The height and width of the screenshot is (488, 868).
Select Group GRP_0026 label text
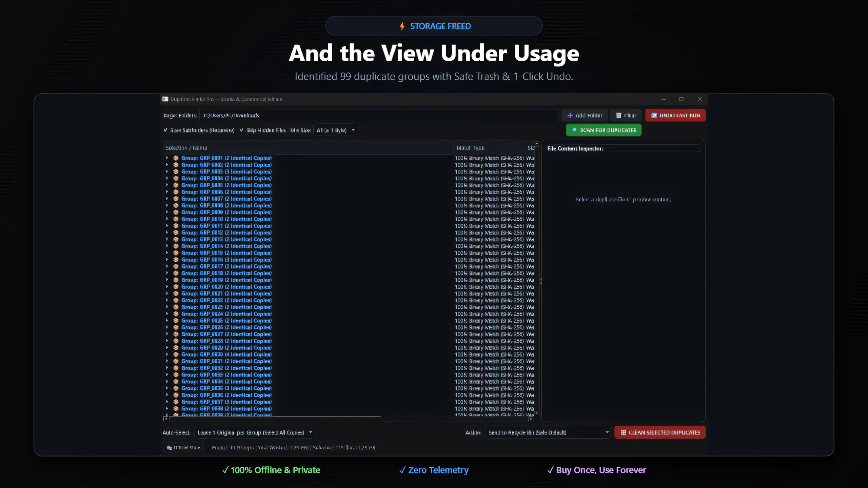tap(226, 327)
